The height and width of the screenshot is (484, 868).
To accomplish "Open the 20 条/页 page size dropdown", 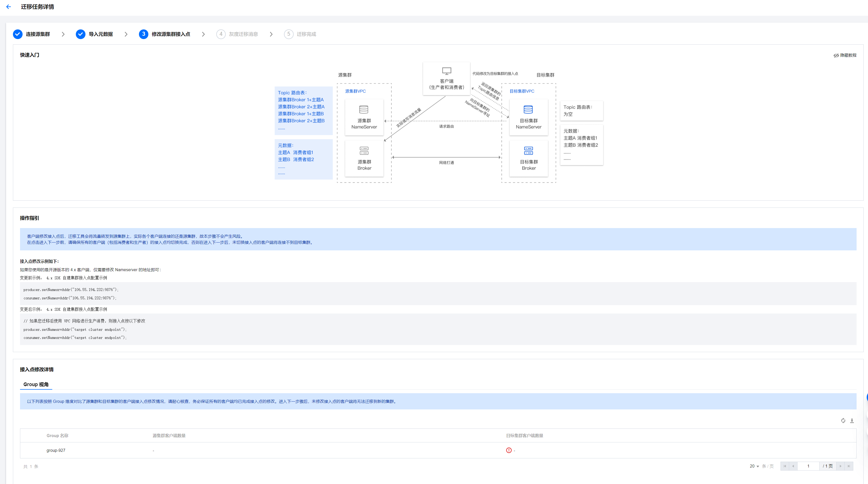I will point(754,466).
